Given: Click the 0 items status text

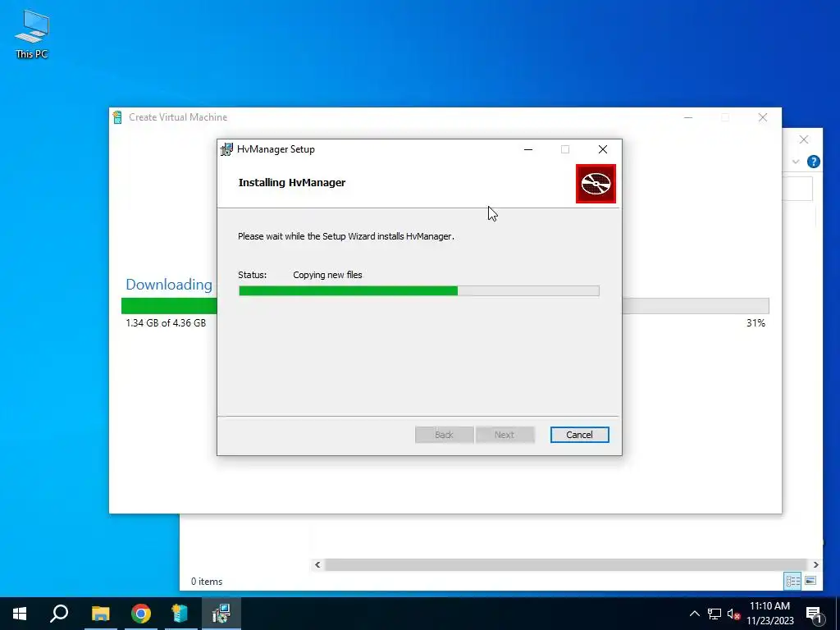Looking at the screenshot, I should (207, 582).
